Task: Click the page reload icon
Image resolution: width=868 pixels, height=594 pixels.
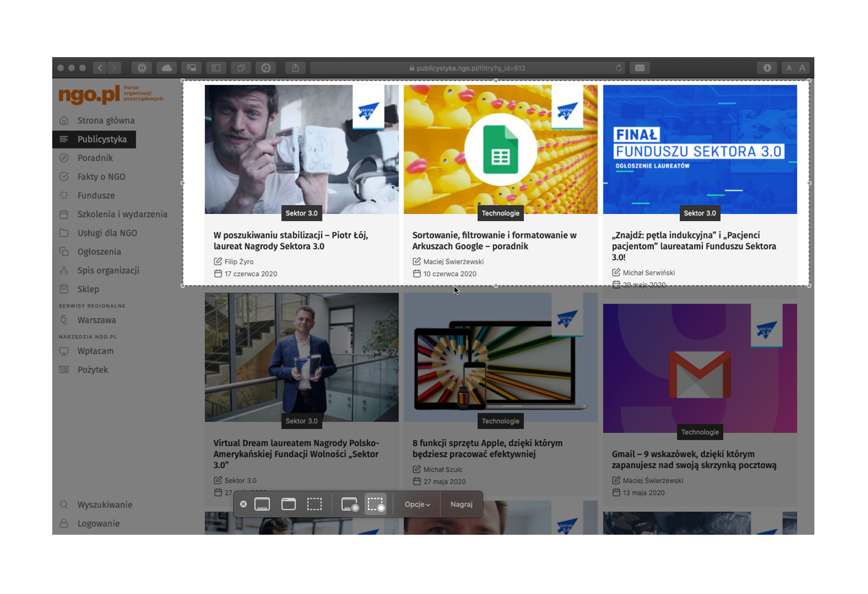Action: (x=619, y=68)
